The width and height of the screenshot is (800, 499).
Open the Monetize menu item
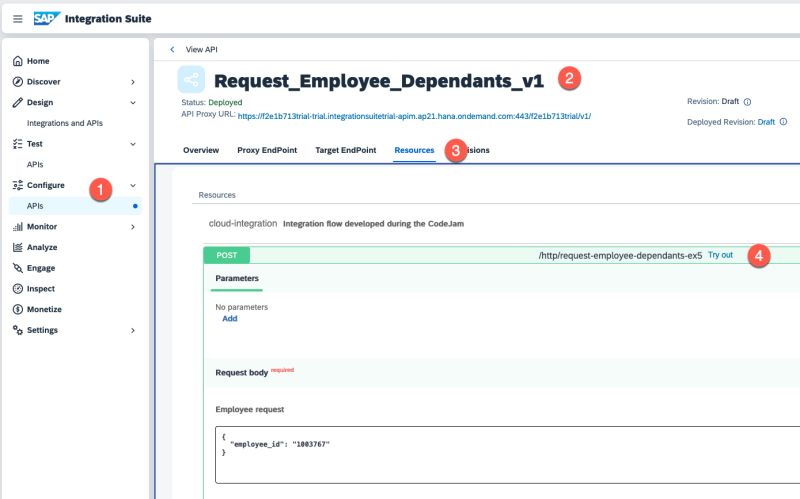(x=44, y=309)
